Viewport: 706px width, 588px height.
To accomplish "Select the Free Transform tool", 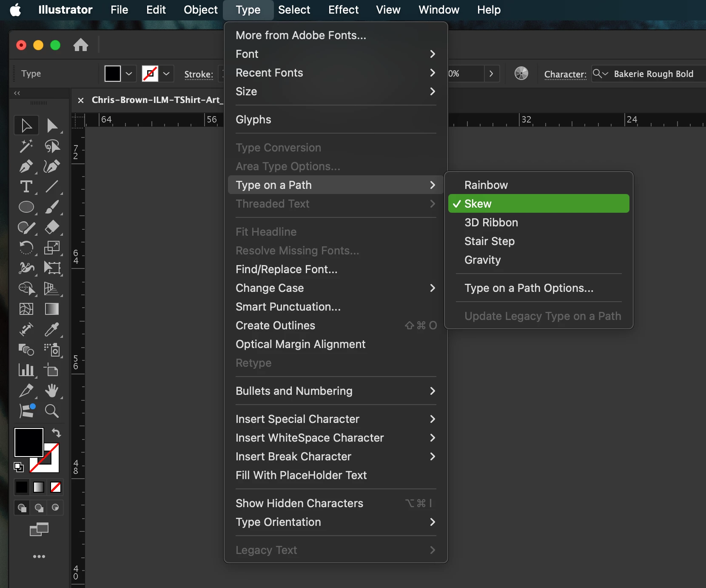I will (x=52, y=268).
